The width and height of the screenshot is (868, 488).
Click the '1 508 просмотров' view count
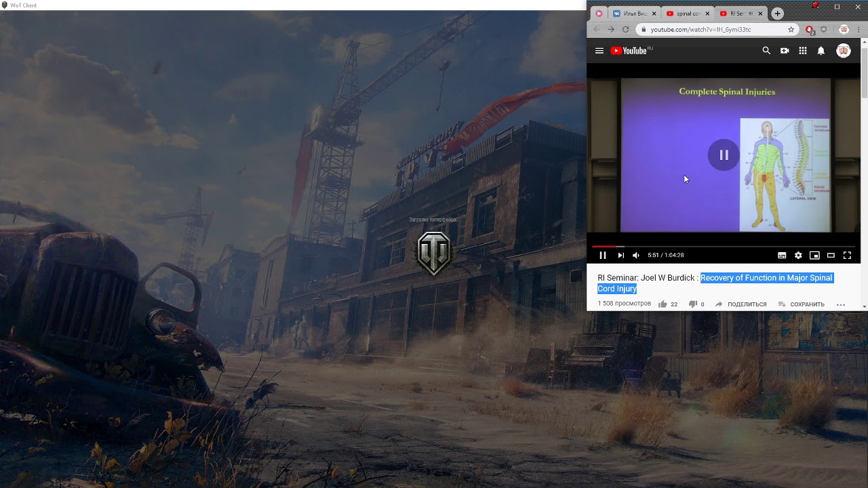(624, 304)
